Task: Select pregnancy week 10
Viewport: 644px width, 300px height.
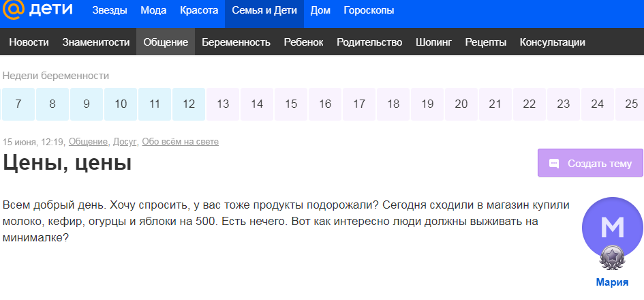Action: coord(121,104)
